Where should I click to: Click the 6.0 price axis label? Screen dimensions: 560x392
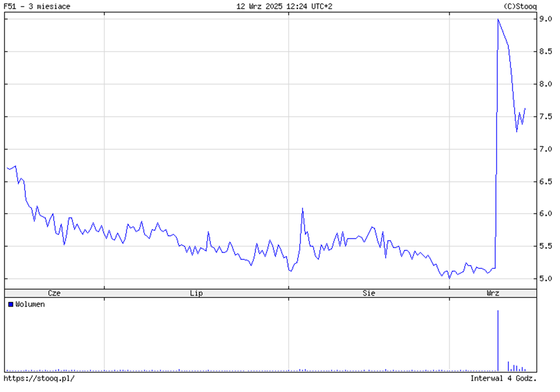tap(546, 214)
